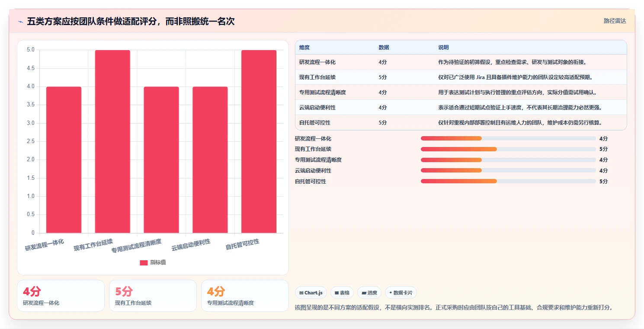
Task: Click the 专用测试流程清晰度 bar in the chart
Action: tap(161, 160)
